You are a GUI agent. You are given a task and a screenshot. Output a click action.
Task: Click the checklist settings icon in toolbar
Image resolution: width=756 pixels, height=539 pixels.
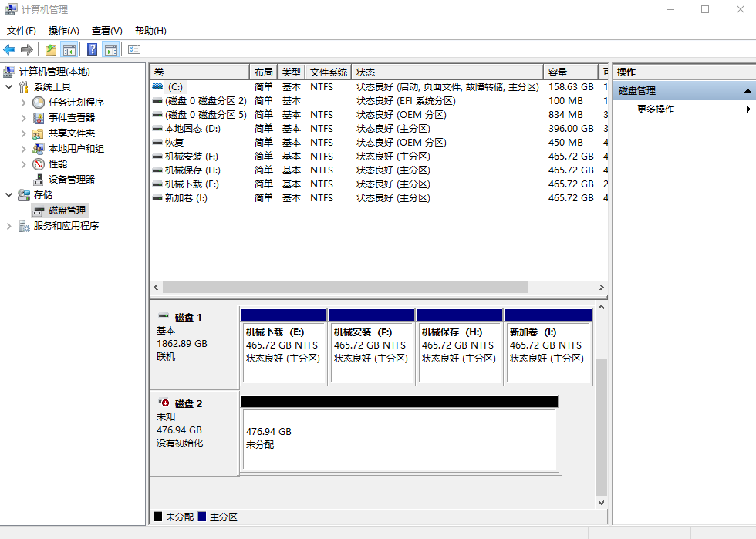[x=134, y=50]
